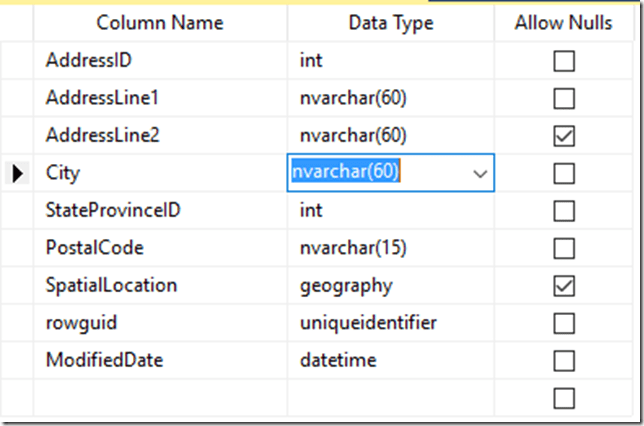The image size is (644, 426).
Task: Click the Allow Nulls column header
Action: pos(564,23)
